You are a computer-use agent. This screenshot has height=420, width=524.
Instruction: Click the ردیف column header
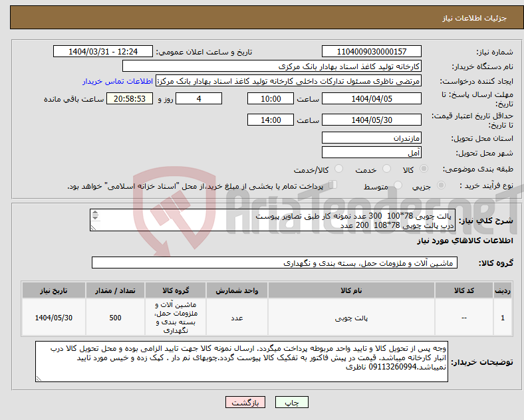(x=503, y=290)
